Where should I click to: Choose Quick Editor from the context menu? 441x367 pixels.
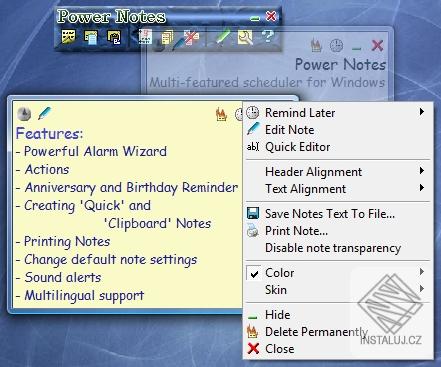(x=338, y=147)
